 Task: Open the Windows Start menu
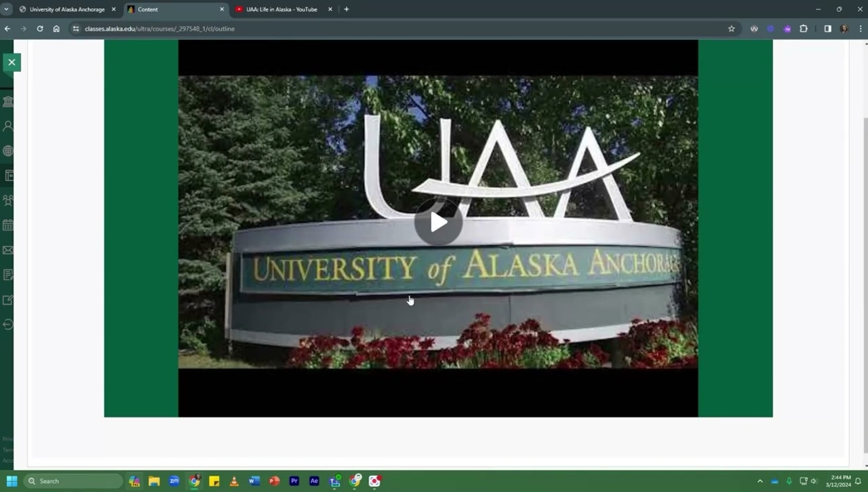click(x=12, y=481)
